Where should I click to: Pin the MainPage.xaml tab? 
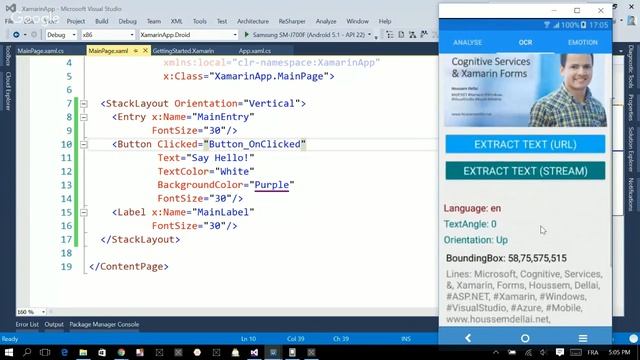(136, 51)
